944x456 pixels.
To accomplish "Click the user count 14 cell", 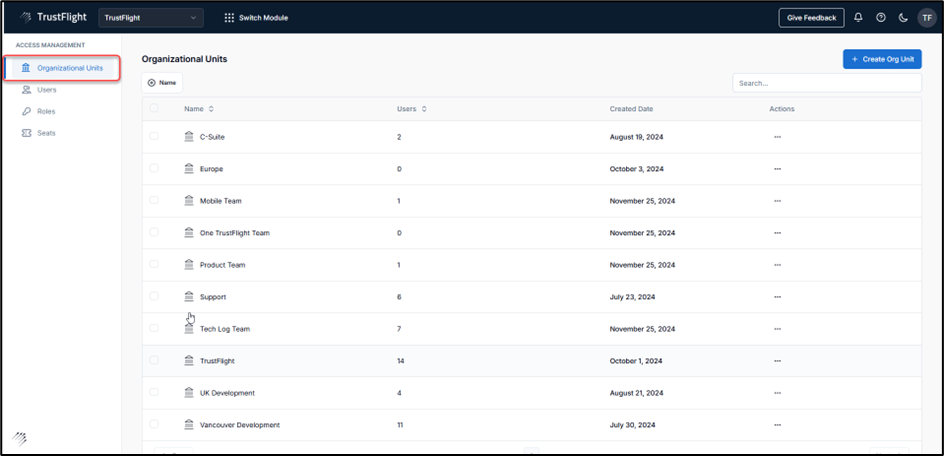I will coord(400,361).
